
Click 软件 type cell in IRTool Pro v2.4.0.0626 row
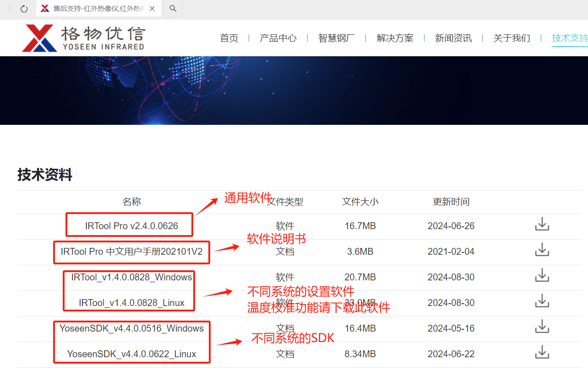285,226
